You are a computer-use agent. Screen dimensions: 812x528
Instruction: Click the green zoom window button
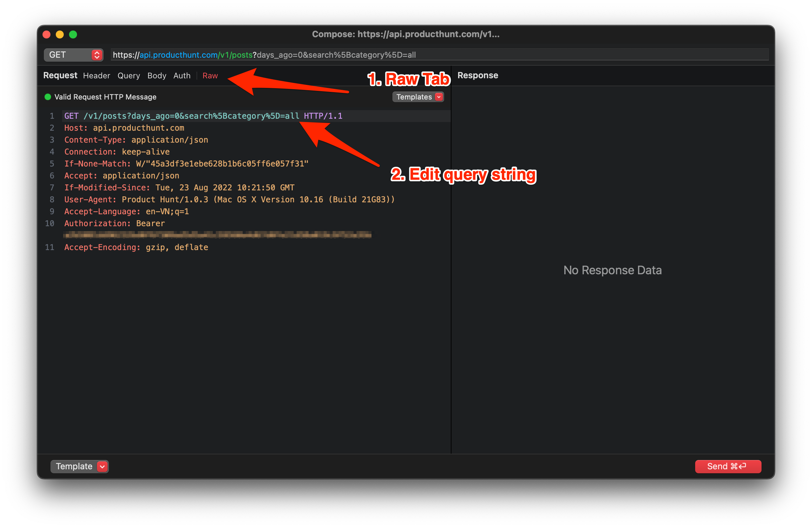[x=73, y=34]
